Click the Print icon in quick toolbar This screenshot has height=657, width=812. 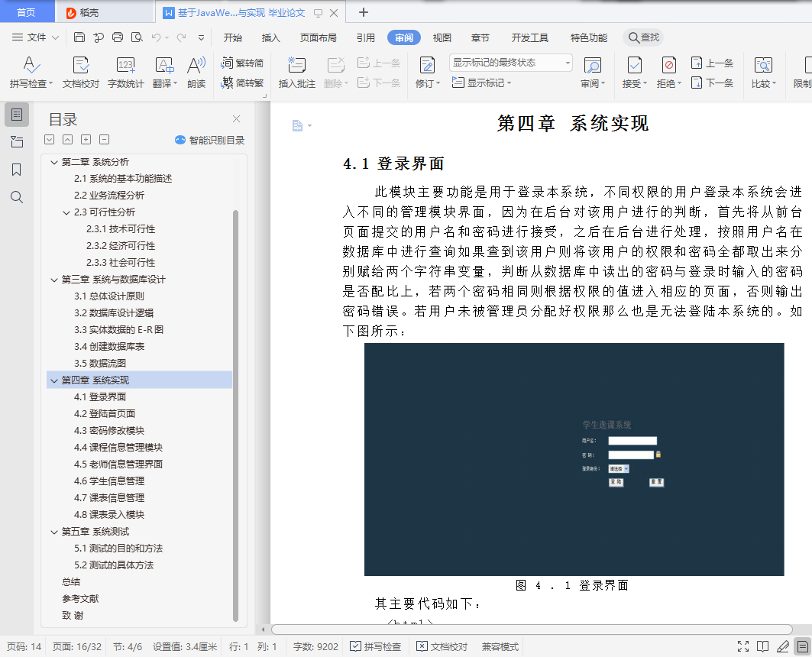(118, 37)
